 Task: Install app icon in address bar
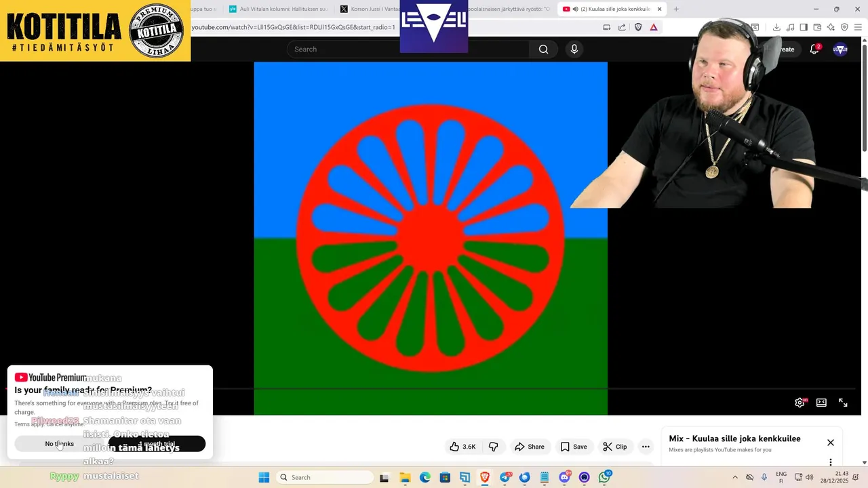tap(607, 27)
